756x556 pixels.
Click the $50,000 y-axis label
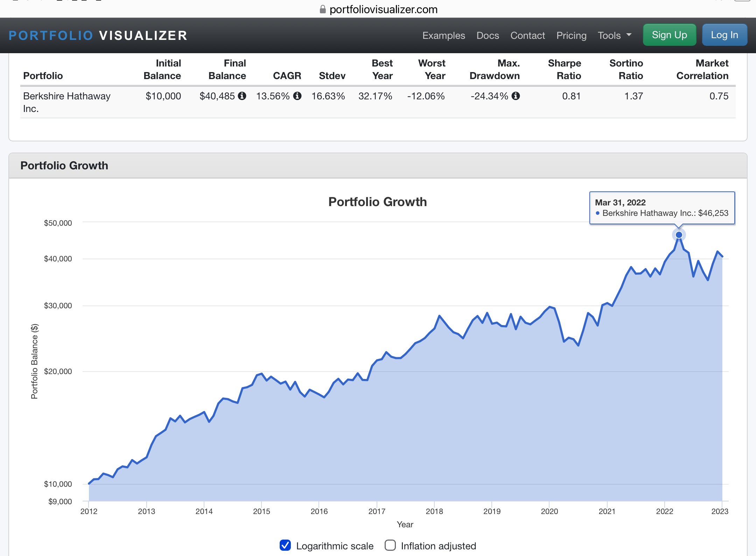(58, 223)
